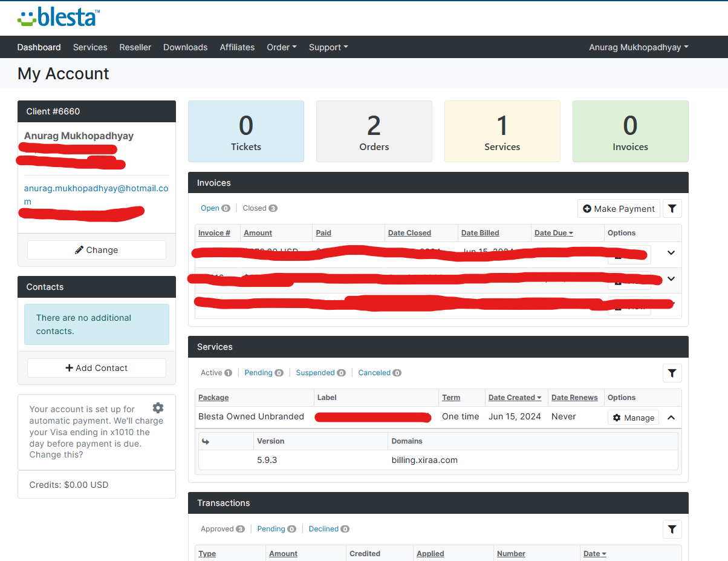
Task: Click the One time term value
Action: pos(460,417)
